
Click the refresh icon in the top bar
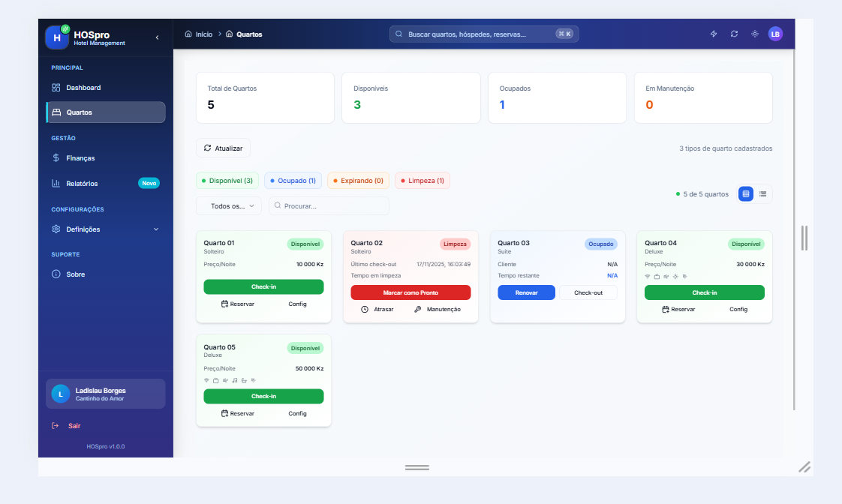[x=734, y=34]
